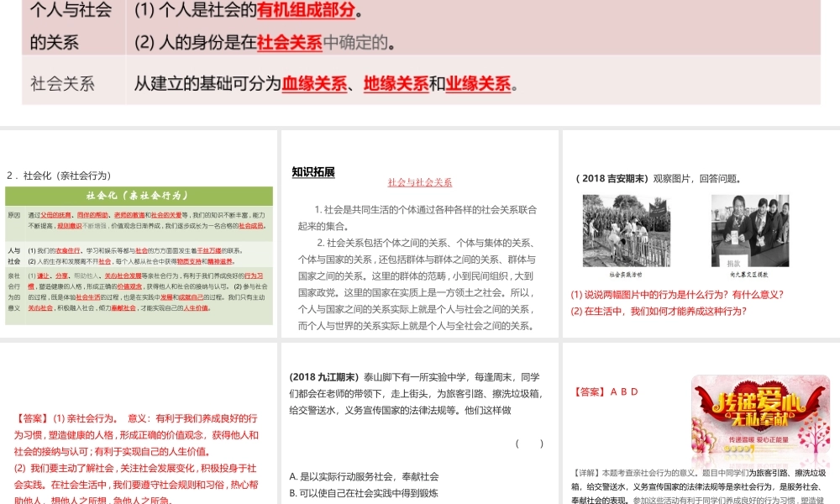
Task: Click the paragraph starting '2. 社会关系包括个体之间的关系'
Action: click(x=417, y=285)
